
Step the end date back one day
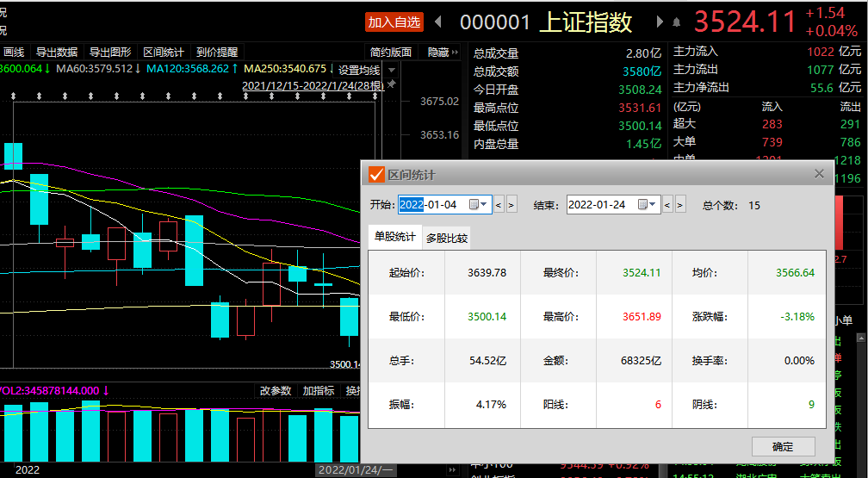coord(667,205)
